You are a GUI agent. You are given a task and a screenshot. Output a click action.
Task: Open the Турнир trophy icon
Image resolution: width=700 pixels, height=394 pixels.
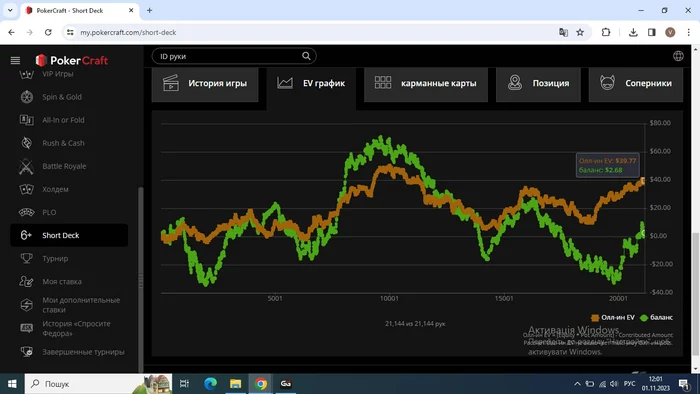point(26,258)
